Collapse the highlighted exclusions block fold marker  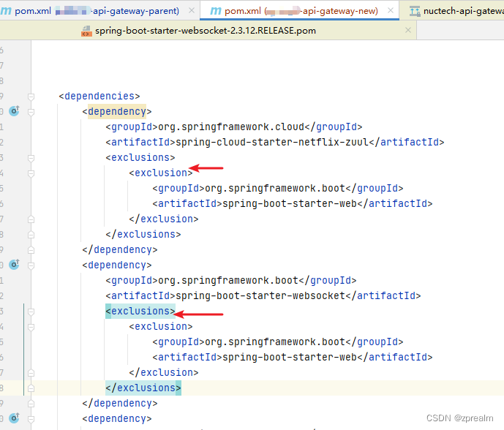coord(31,312)
